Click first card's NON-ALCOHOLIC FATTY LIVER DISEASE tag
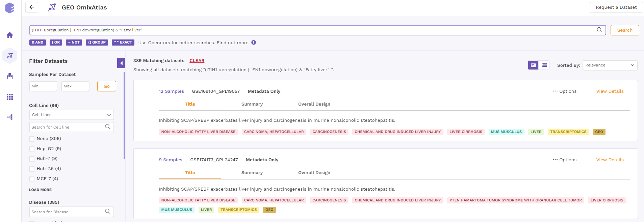 click(x=198, y=132)
